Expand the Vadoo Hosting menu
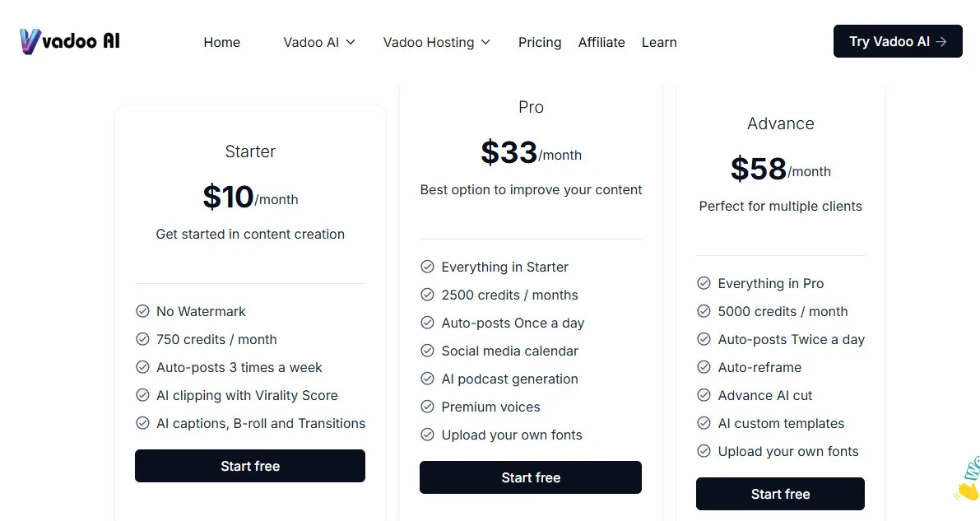This screenshot has width=980, height=521. click(x=436, y=42)
